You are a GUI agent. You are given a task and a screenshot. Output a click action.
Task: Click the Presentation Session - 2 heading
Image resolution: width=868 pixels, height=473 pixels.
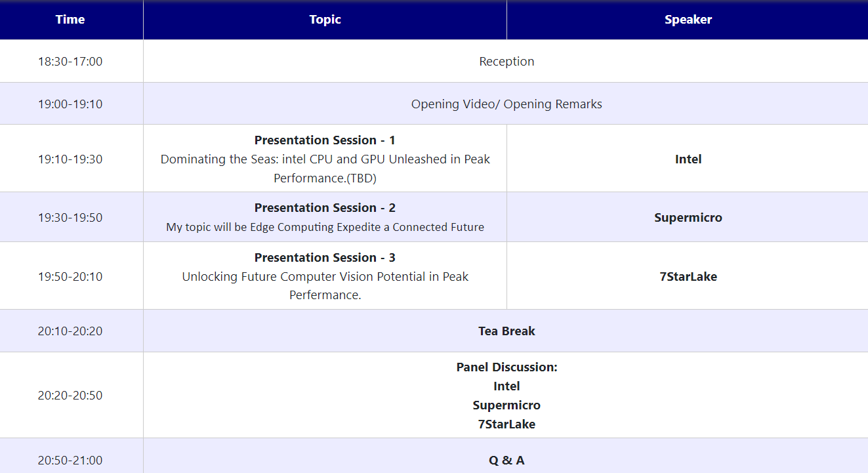[325, 208]
